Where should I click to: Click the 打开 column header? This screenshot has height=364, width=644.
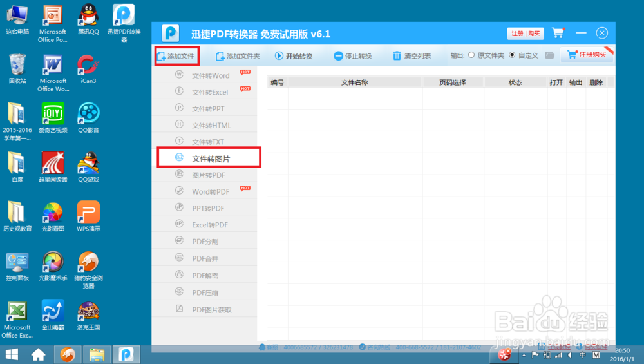(556, 82)
